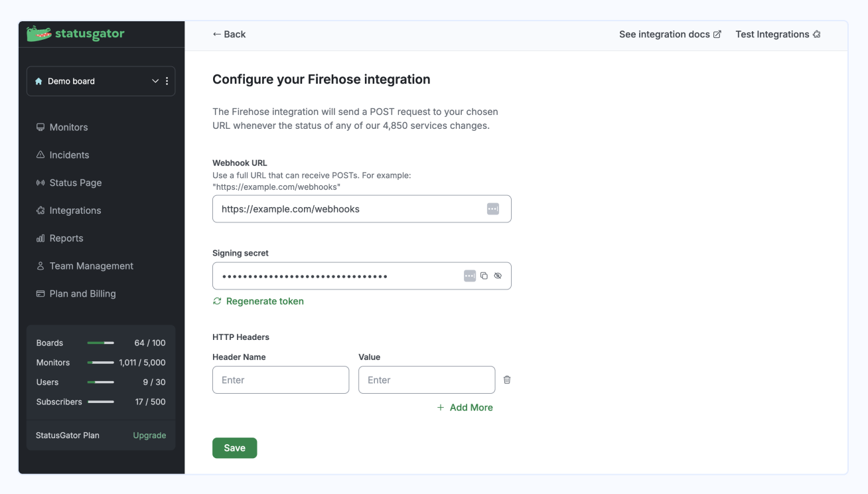Click the Monitors usage progress bar
The width and height of the screenshot is (868, 494).
click(101, 363)
